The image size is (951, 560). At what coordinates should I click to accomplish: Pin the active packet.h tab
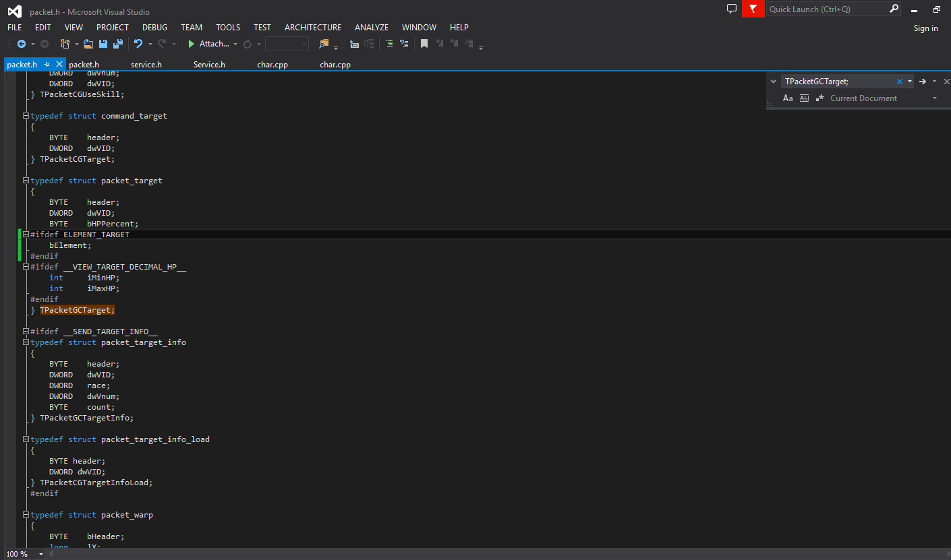(47, 65)
